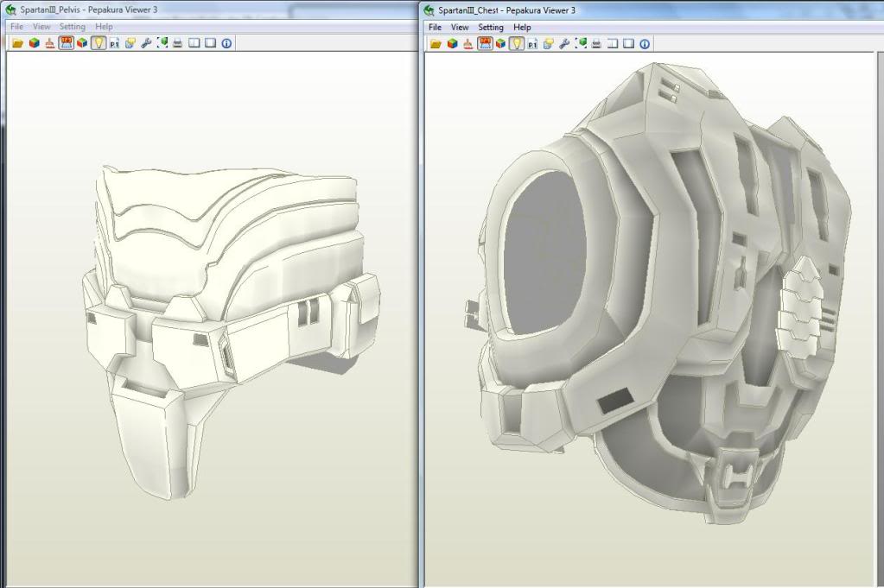Viewport: 884px width, 588px height.
Task: Click the wrench settings icon in Pelvis toolbar
Action: tap(146, 43)
